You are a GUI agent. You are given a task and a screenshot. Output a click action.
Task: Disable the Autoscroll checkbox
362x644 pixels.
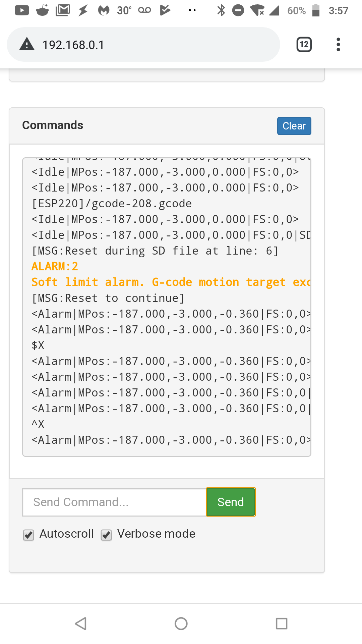click(x=29, y=534)
